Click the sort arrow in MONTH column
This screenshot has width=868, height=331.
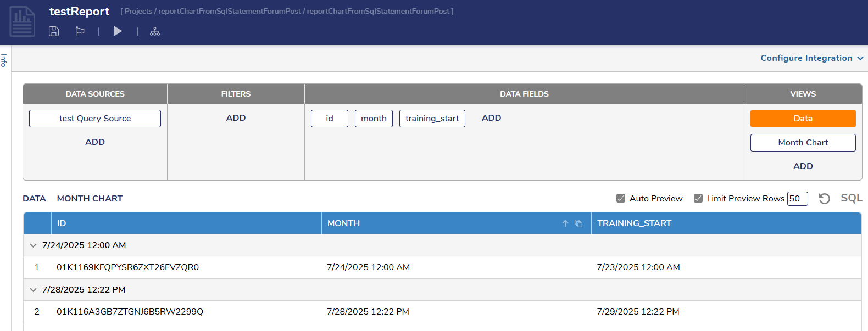click(565, 223)
